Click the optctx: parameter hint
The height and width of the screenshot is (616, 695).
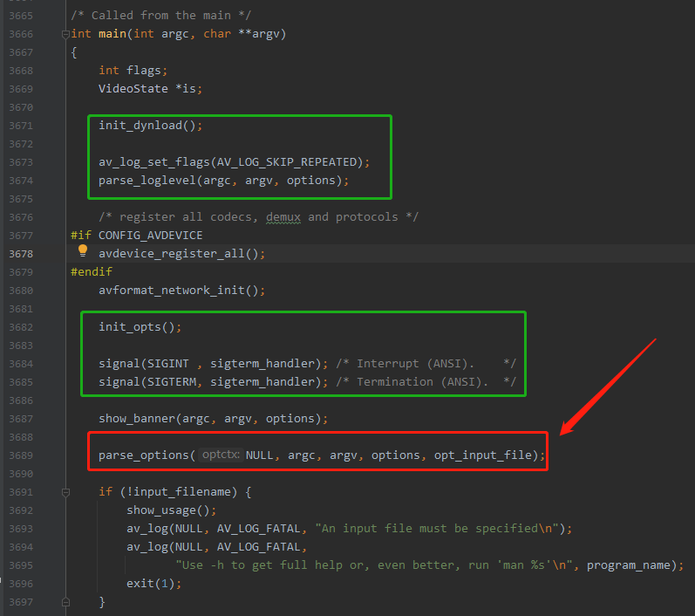pyautogui.click(x=221, y=455)
